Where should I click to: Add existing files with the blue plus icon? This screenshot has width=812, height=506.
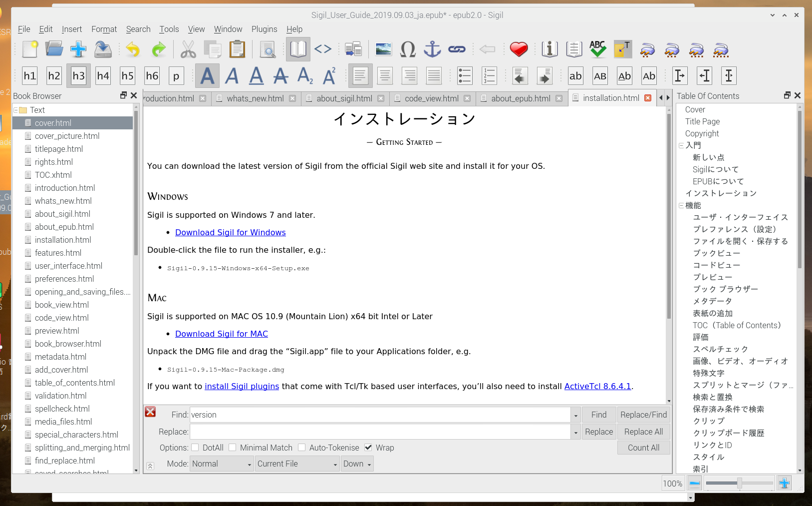(78, 49)
